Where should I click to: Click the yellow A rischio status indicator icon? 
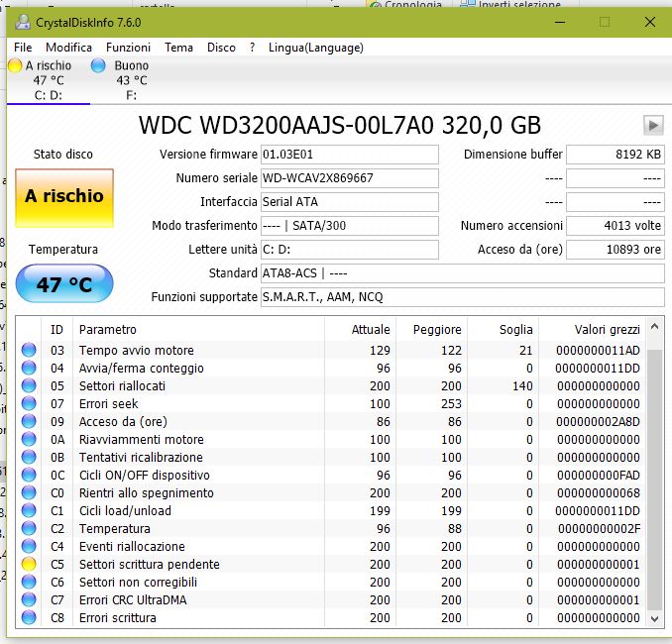point(15,65)
